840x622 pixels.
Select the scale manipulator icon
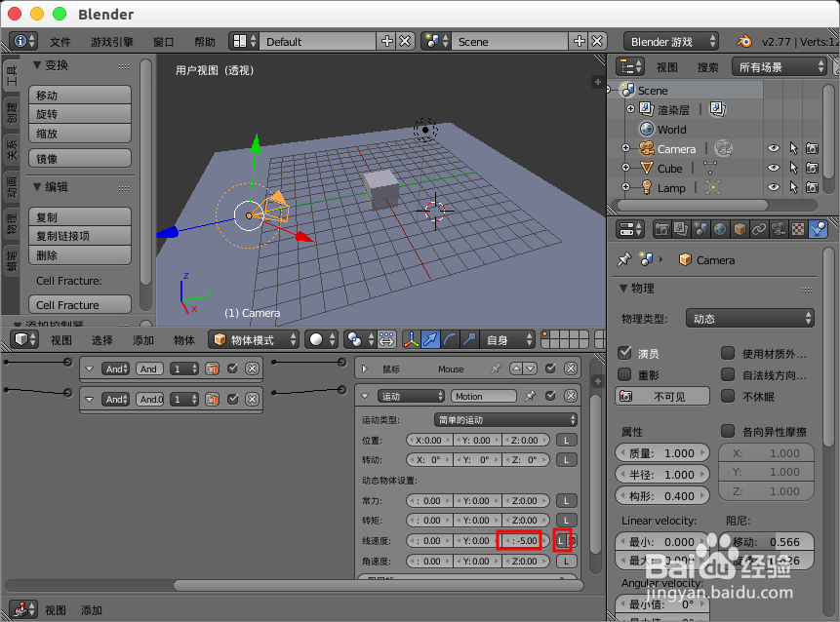pos(469,339)
